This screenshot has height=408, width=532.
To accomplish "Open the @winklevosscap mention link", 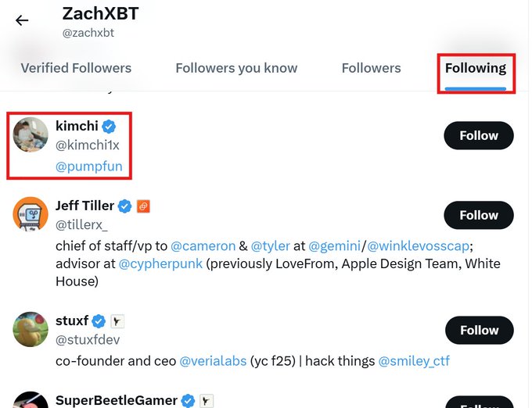I will (418, 245).
